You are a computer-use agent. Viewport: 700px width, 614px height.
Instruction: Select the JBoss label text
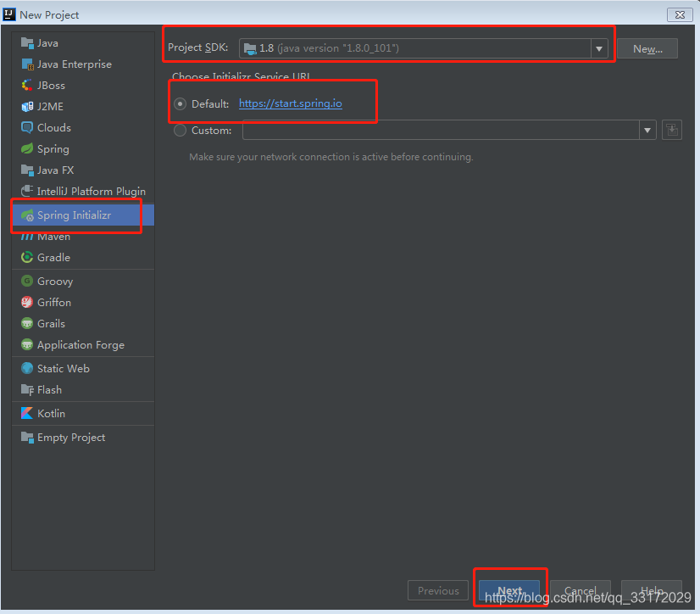(x=52, y=86)
